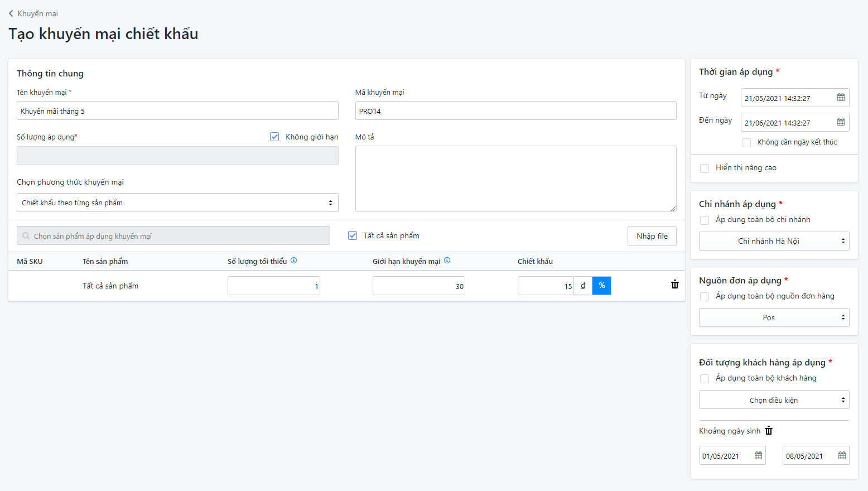The width and height of the screenshot is (868, 491).
Task: Click the back chevron next to Khuyến mại
Action: click(x=11, y=13)
